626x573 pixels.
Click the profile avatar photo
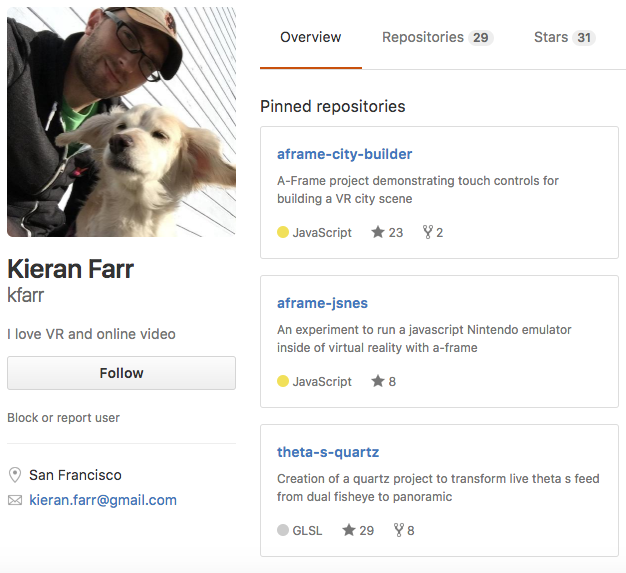click(121, 122)
